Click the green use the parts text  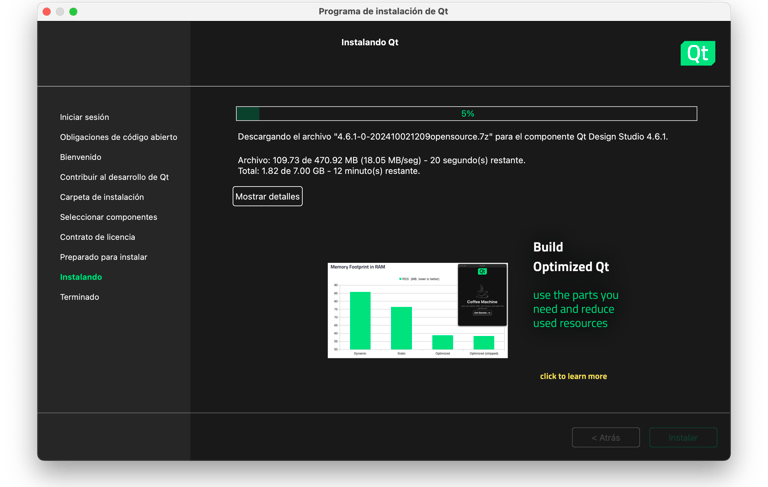(x=576, y=309)
